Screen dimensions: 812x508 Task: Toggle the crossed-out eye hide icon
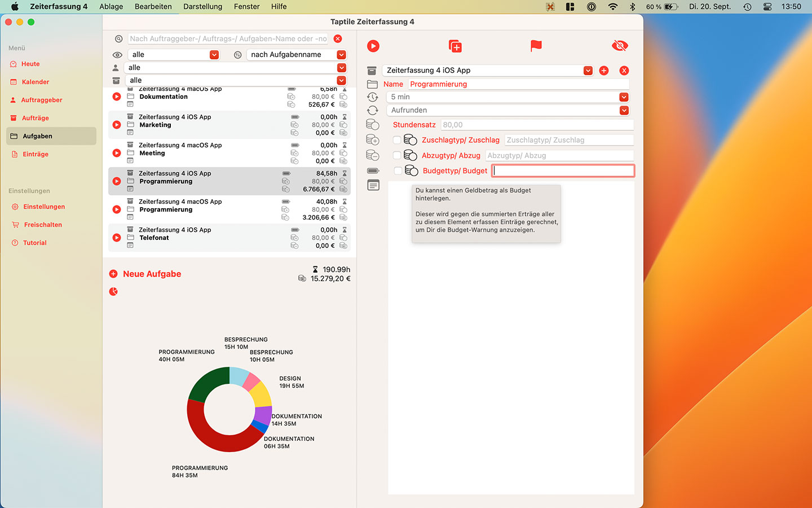coord(620,46)
